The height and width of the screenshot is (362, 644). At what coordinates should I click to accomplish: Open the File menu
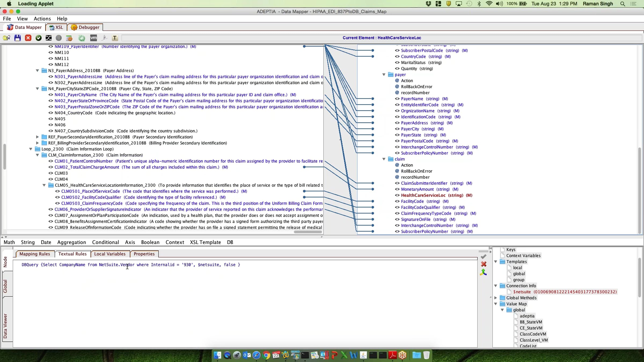[7, 19]
